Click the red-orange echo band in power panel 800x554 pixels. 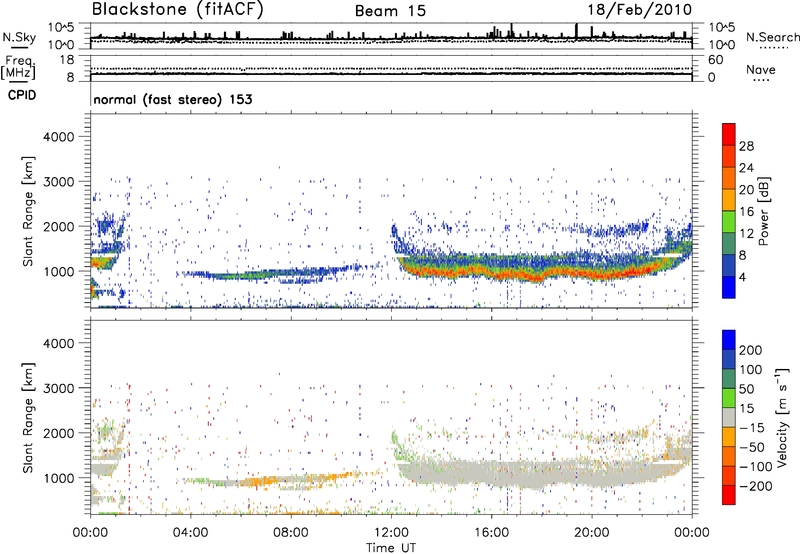coord(531,273)
